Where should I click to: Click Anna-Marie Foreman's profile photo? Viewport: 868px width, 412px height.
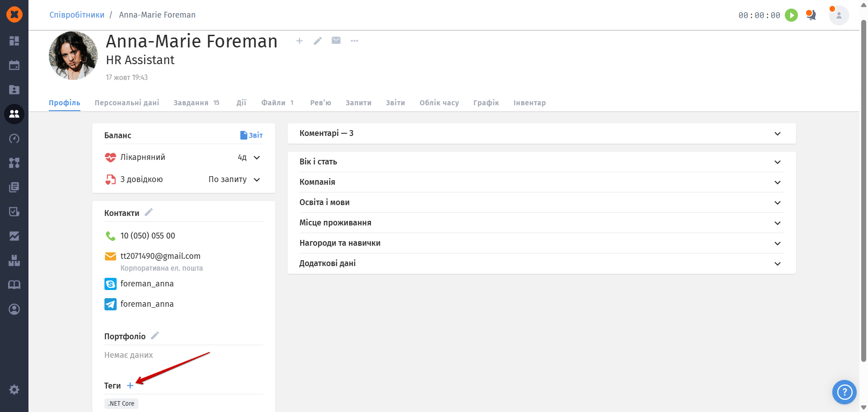(x=73, y=56)
